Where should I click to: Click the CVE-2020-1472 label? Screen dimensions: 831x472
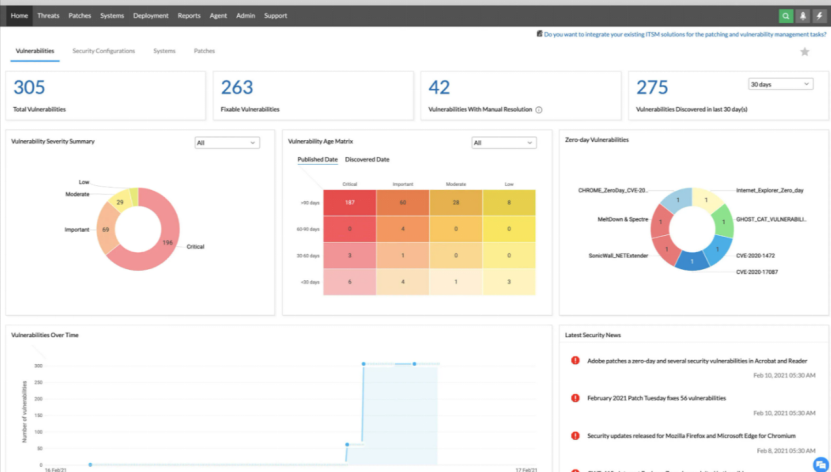coord(755,255)
